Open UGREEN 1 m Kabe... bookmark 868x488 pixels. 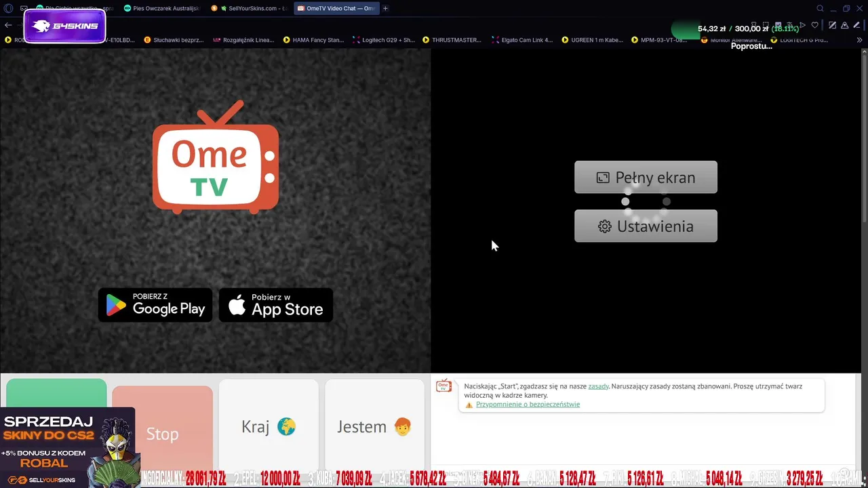tap(592, 40)
